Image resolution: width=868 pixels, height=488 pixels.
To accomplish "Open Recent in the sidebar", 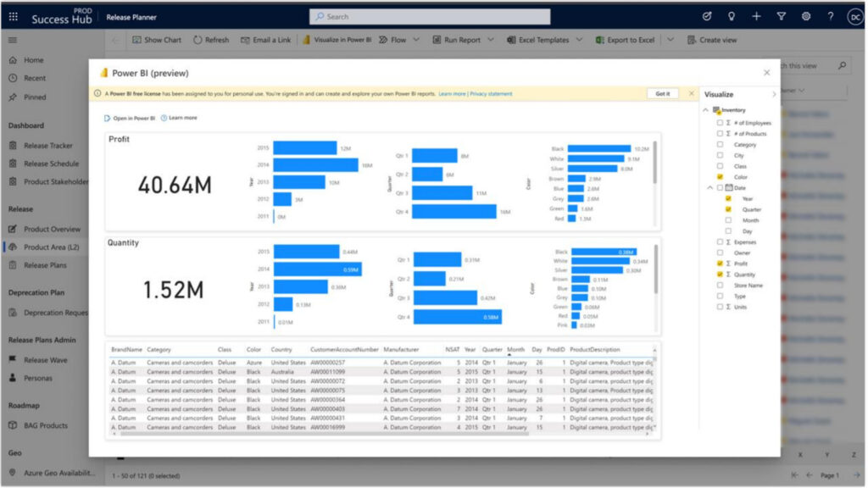I will 34,78.
